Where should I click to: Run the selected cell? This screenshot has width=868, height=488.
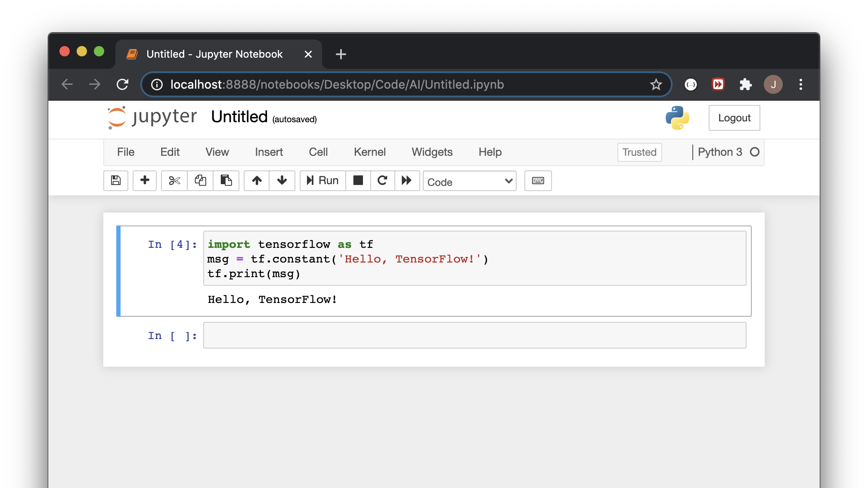coord(323,180)
